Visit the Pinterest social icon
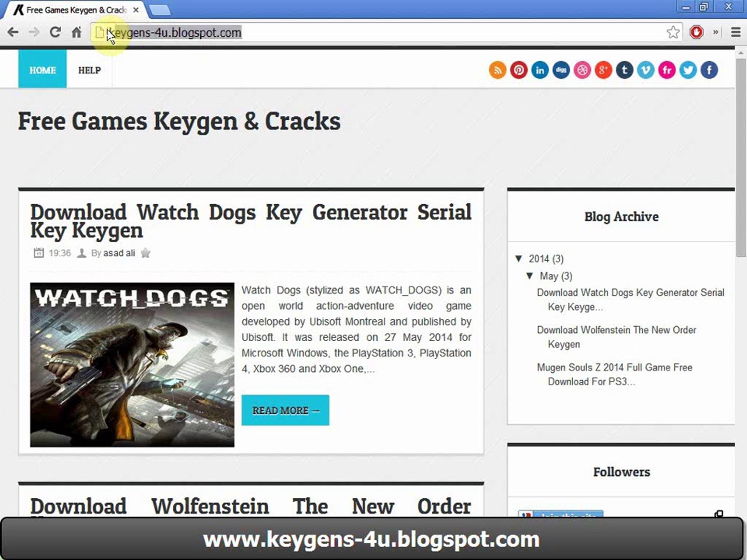This screenshot has height=560, width=747. click(x=519, y=70)
